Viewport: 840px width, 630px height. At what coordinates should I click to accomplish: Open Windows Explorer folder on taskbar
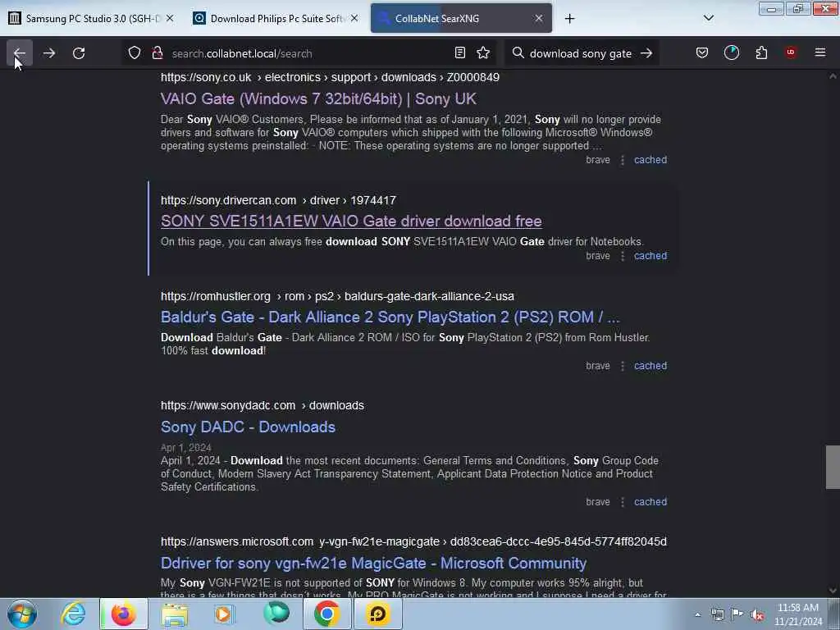pos(175,614)
